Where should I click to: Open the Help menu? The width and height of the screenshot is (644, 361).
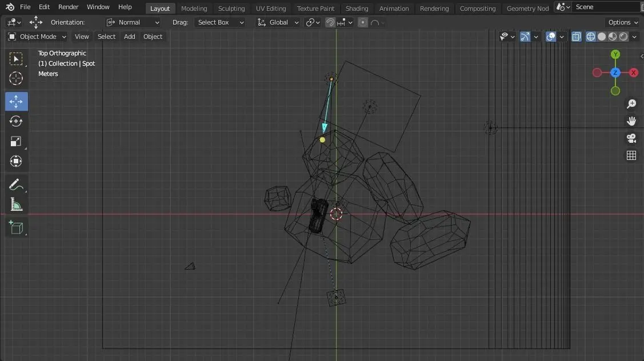(x=125, y=7)
